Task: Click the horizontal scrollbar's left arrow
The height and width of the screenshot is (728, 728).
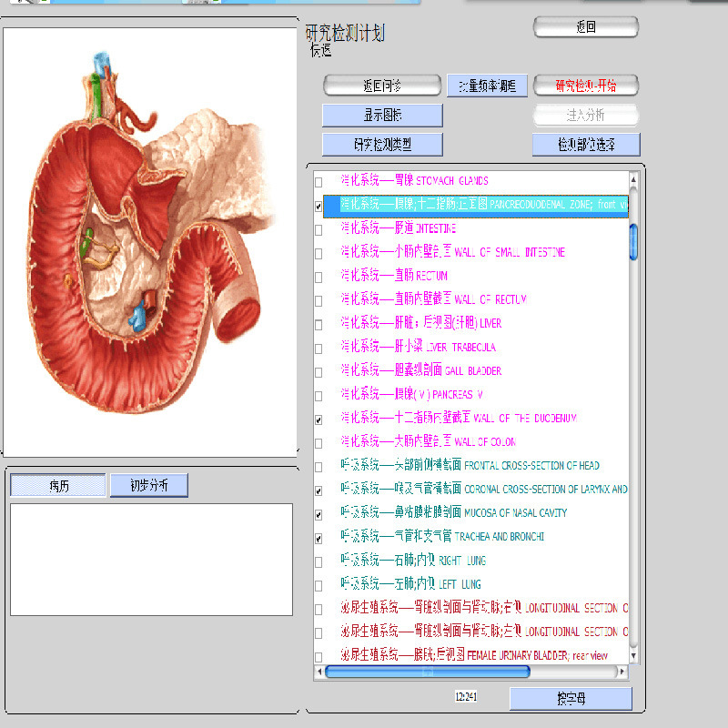Action: [x=318, y=672]
